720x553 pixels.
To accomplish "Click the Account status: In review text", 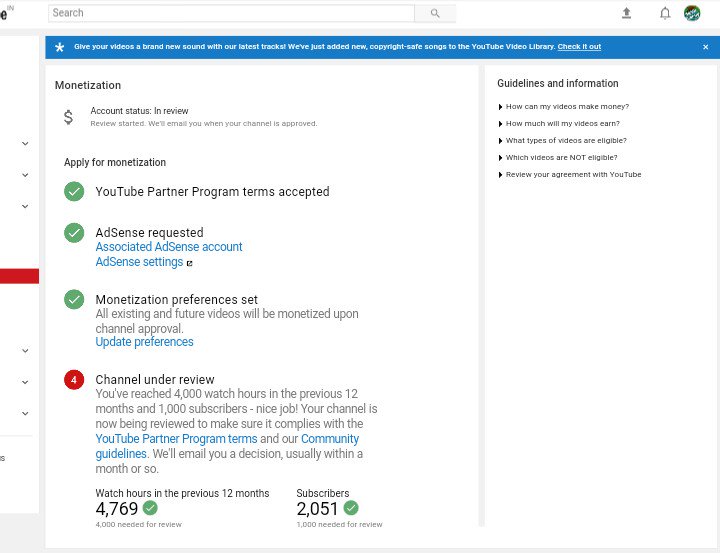I will pos(139,111).
